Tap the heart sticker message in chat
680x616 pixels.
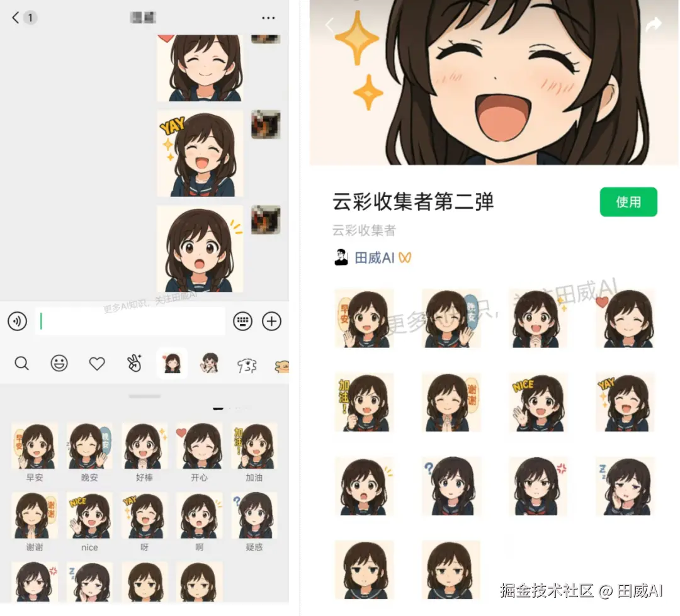pos(200,68)
